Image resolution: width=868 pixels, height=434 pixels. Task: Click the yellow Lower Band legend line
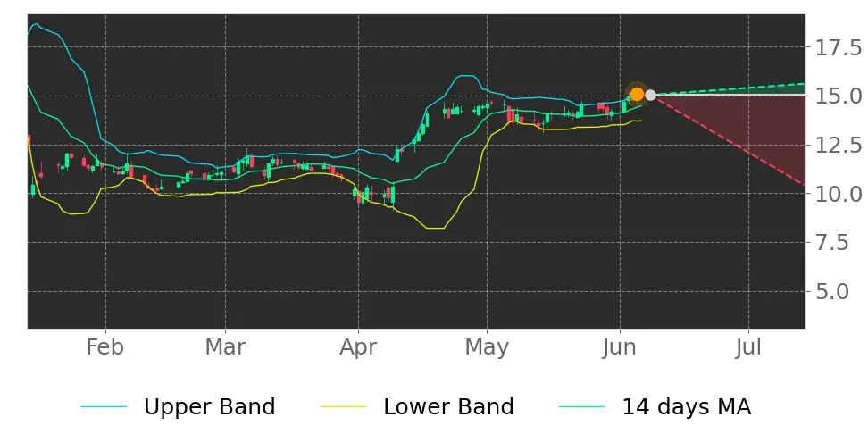tap(343, 407)
